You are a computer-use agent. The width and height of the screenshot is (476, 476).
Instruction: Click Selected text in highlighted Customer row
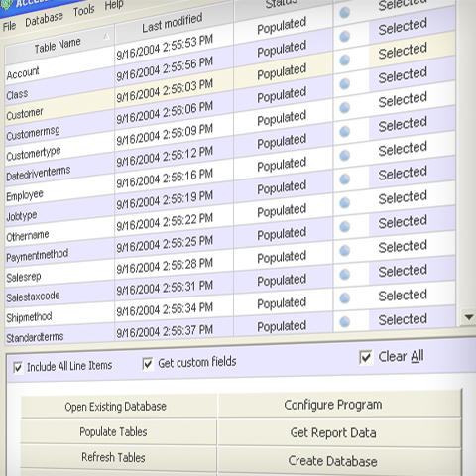(x=403, y=51)
